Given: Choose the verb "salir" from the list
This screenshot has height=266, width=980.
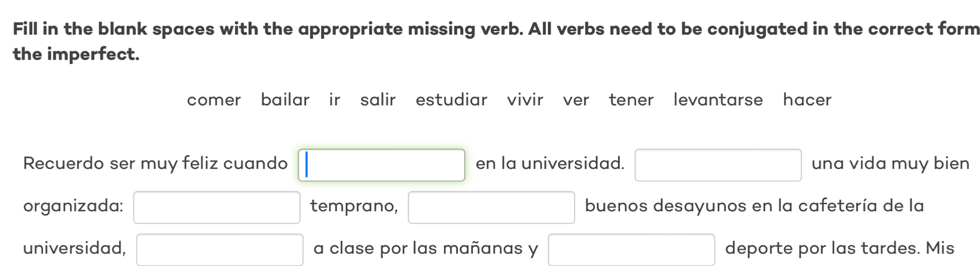Looking at the screenshot, I should (x=378, y=100).
